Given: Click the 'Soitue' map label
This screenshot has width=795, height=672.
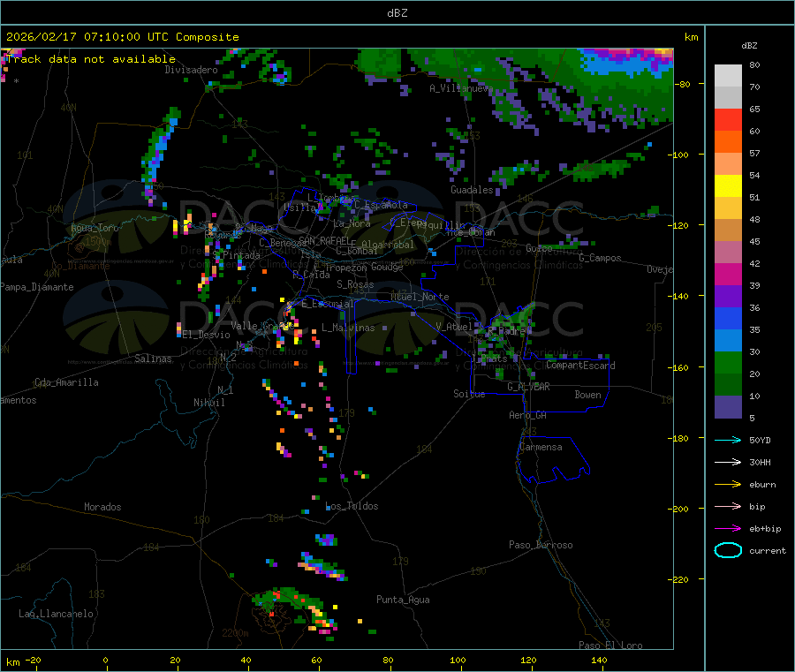Looking at the screenshot, I should click(x=469, y=394).
